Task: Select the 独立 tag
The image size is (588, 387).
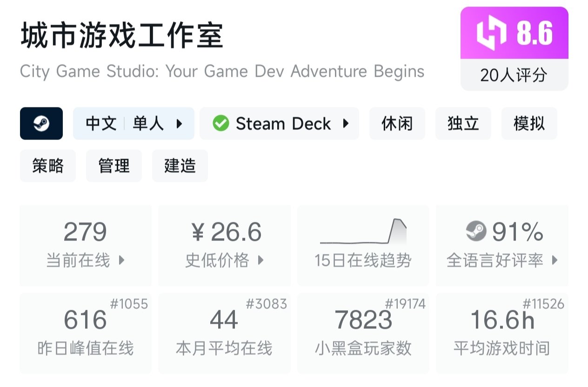Action: (463, 124)
